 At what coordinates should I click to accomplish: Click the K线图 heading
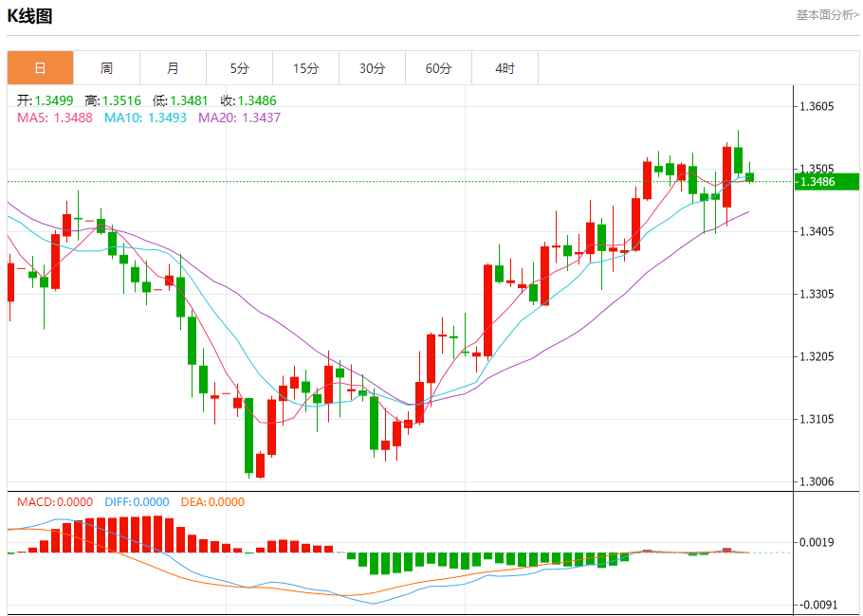[x=30, y=16]
